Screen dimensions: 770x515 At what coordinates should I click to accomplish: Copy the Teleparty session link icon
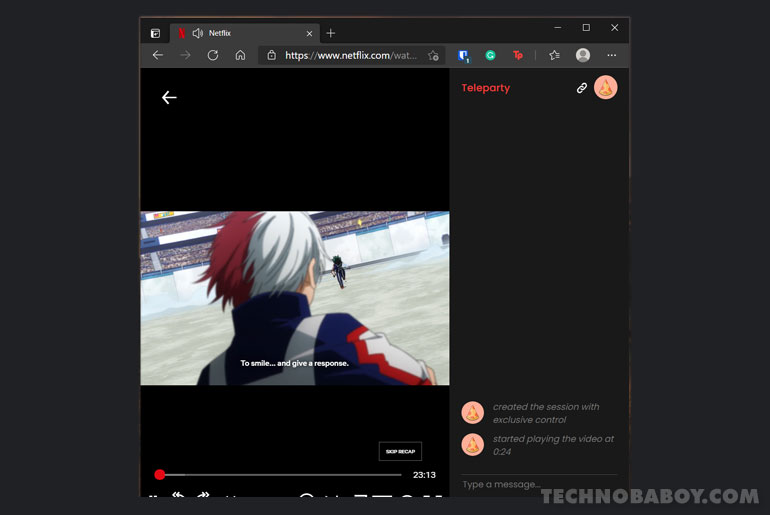[581, 88]
